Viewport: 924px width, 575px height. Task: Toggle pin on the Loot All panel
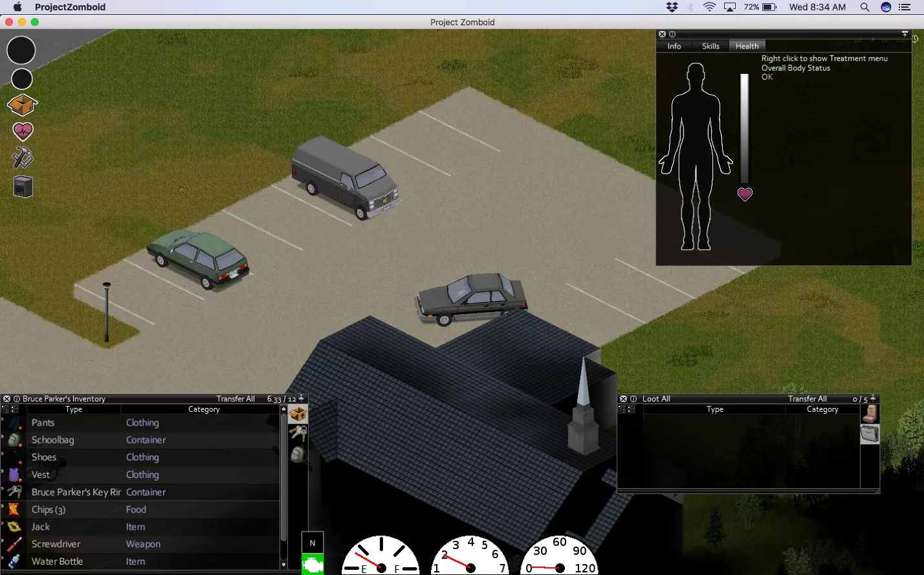[x=873, y=398]
